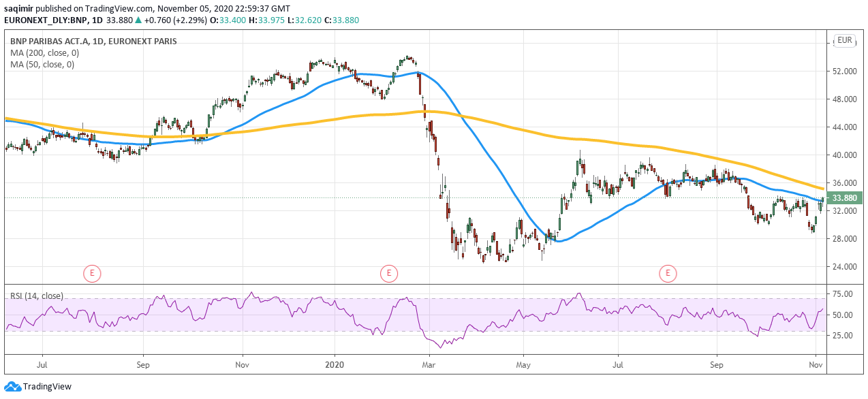Click the TradingView logo at bottom left
This screenshot has width=868, height=399.
point(37,386)
